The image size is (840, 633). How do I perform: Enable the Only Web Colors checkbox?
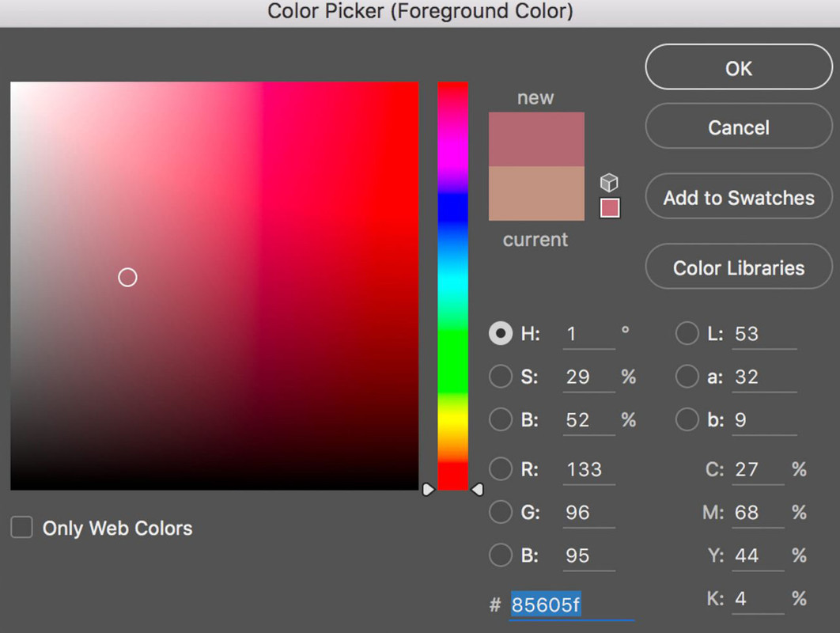click(x=22, y=528)
